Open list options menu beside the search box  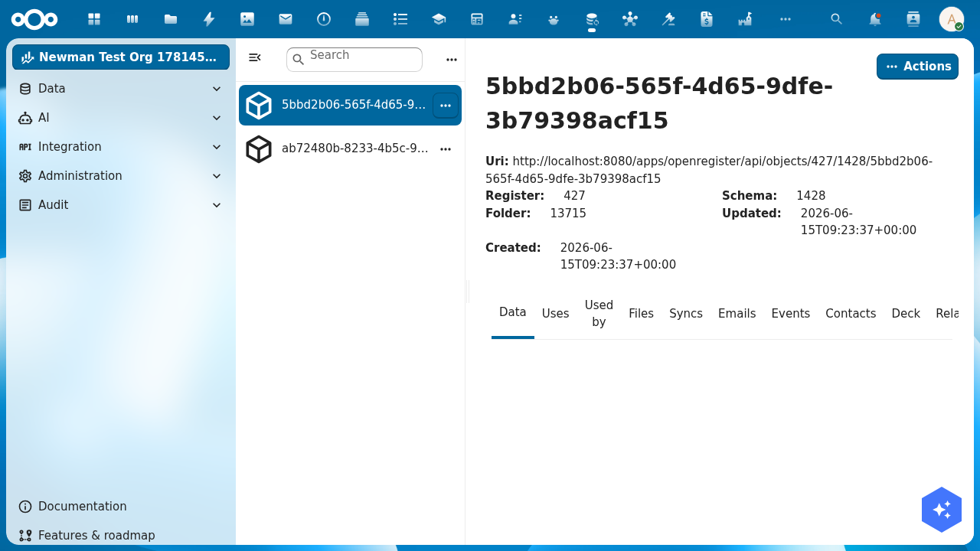[452, 60]
